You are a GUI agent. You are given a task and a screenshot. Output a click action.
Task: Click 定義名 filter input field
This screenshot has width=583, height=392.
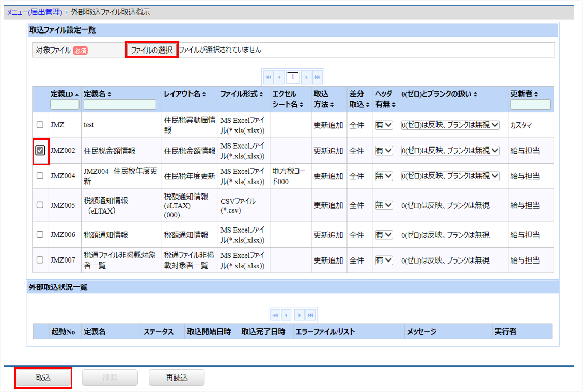[120, 104]
